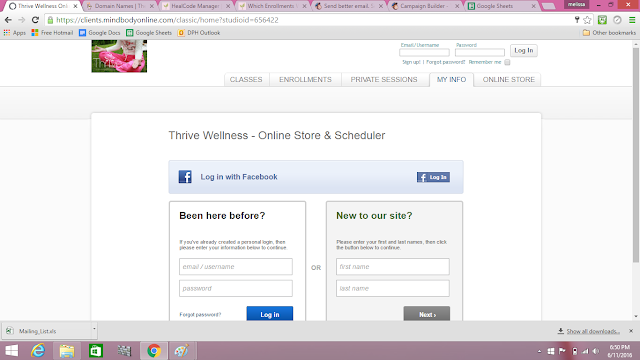
Task: Open the Chrome taskbar icon
Action: tap(154, 351)
